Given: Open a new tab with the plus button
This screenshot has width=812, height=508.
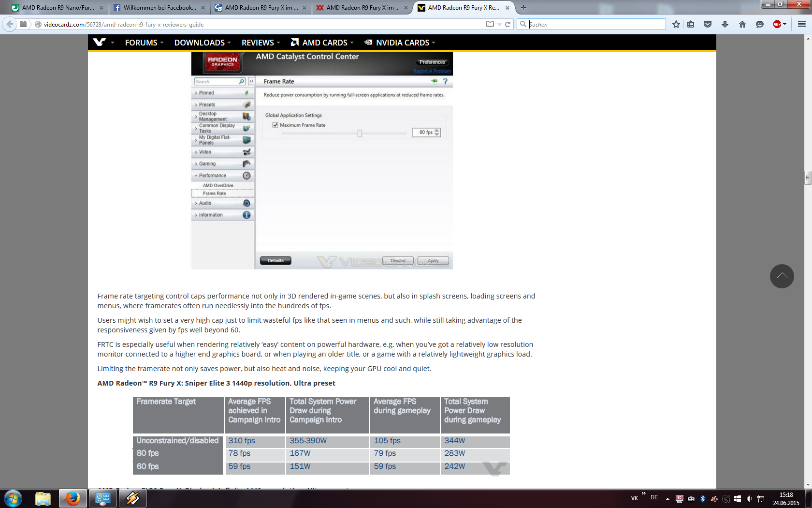Looking at the screenshot, I should click(x=523, y=8).
